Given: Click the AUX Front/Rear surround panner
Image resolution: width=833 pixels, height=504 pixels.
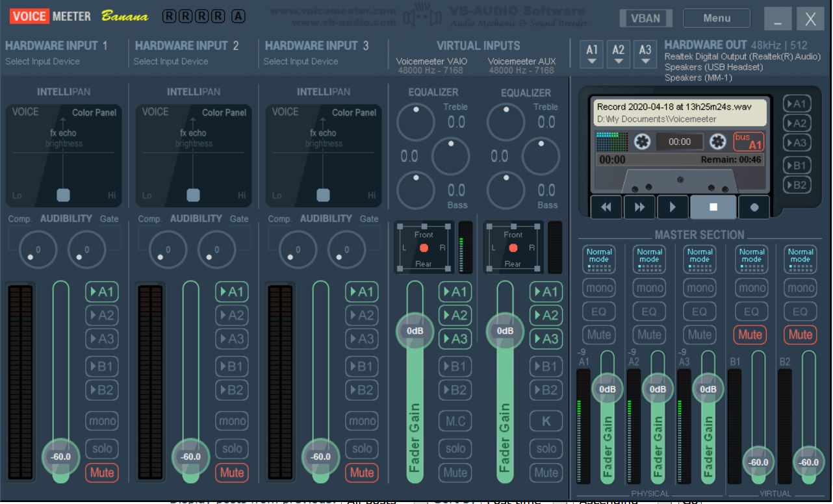Looking at the screenshot, I should (513, 247).
